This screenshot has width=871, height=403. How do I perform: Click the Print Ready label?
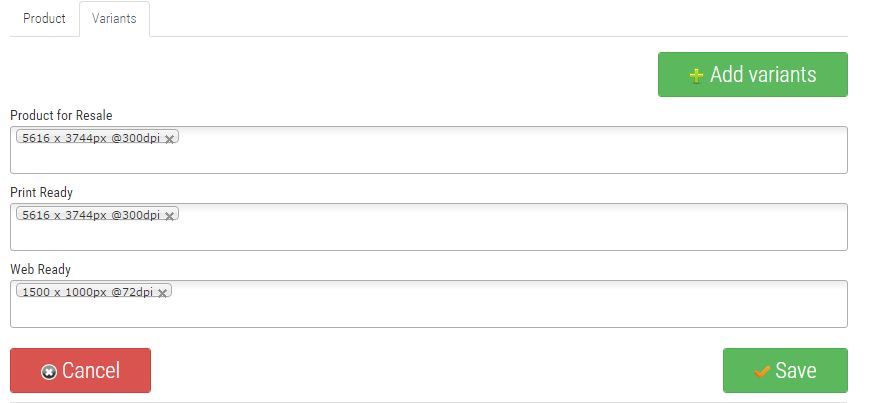[41, 192]
